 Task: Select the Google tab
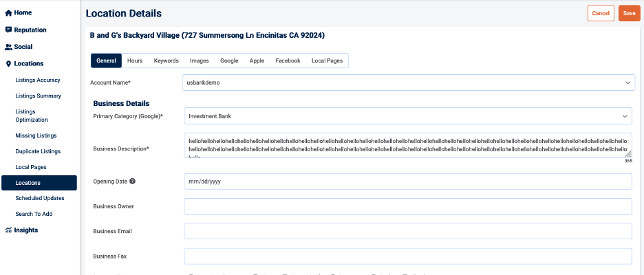(x=229, y=60)
